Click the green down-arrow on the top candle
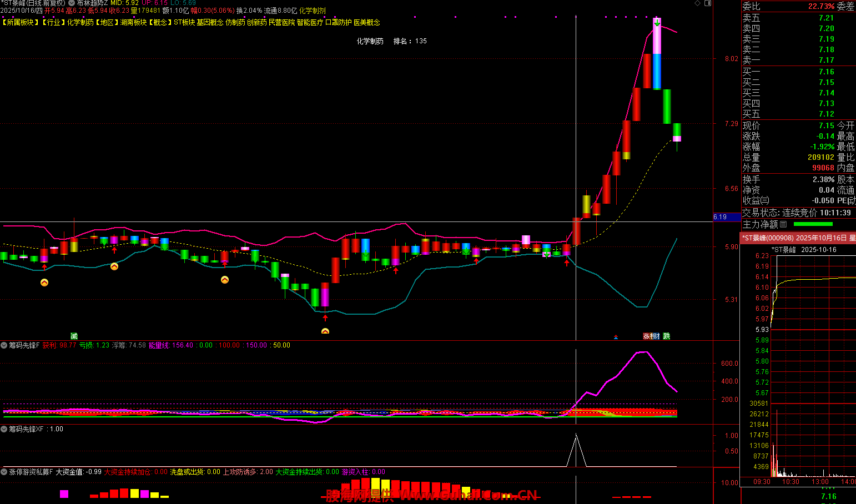 click(657, 23)
